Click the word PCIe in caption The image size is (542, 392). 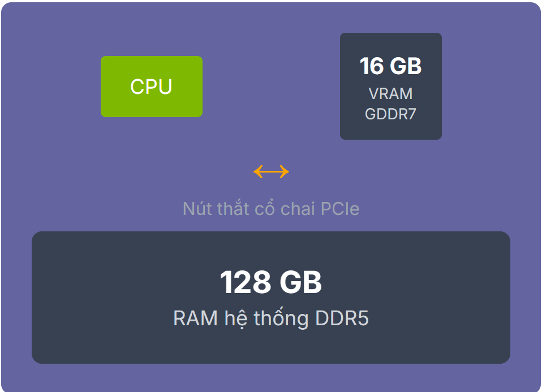pos(340,209)
